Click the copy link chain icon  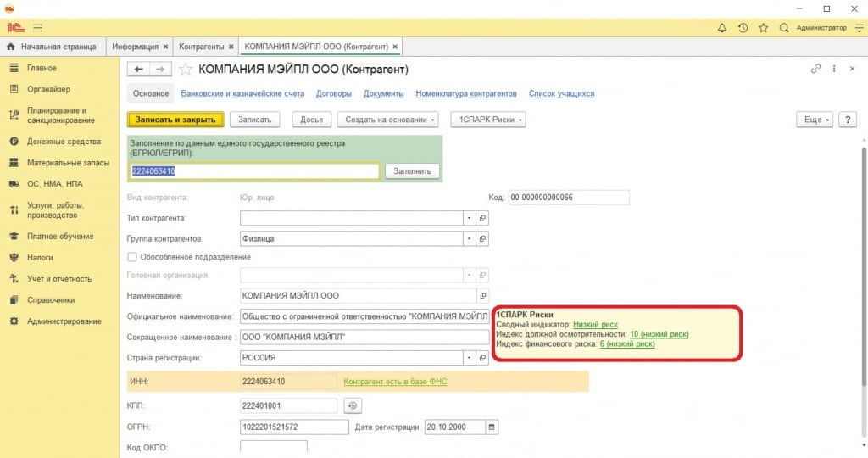click(x=815, y=69)
